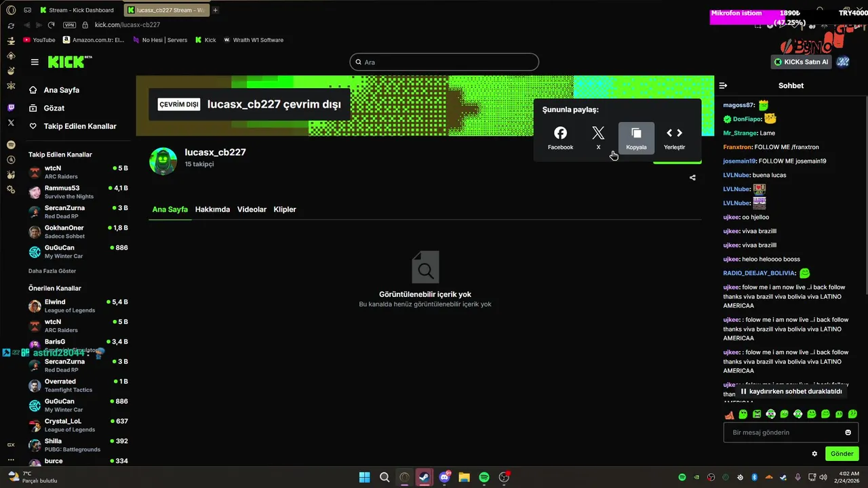Click the DonFiapo username in chat
This screenshot has width=868, height=488.
747,119
